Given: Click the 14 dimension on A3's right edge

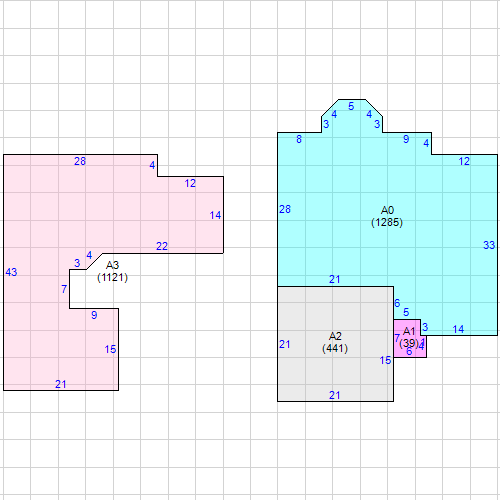Looking at the screenshot, I should point(215,215).
